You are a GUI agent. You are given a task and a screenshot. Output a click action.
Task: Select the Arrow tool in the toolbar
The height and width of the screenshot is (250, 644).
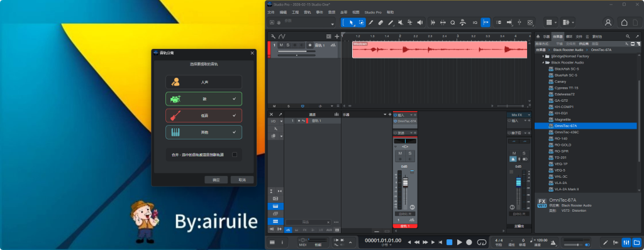pos(352,23)
